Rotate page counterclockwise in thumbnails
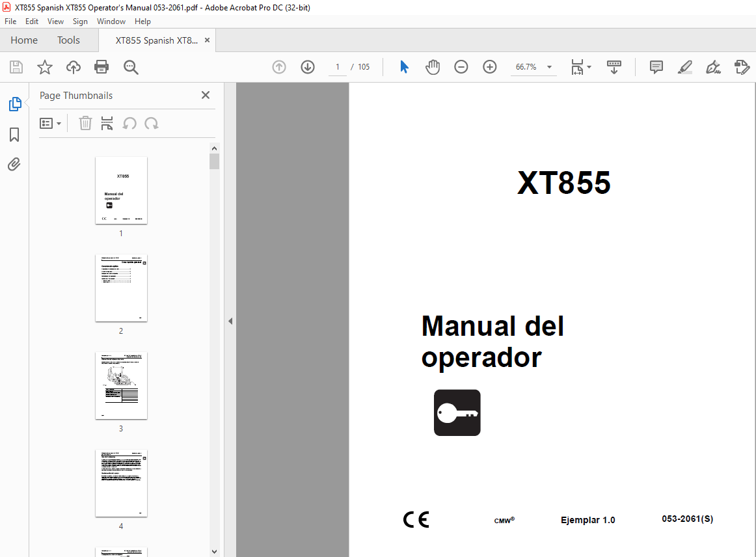Image resolution: width=756 pixels, height=557 pixels. (x=129, y=124)
